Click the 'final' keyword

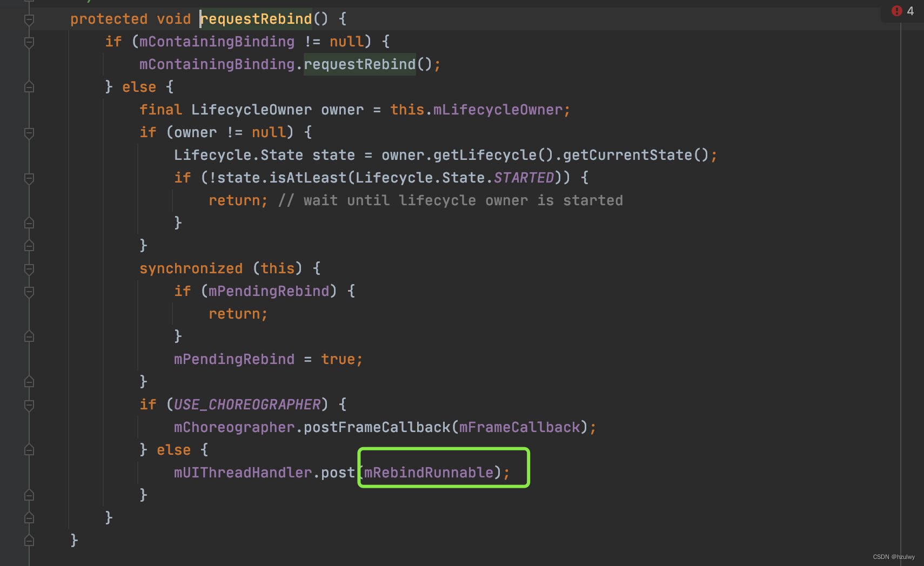[x=160, y=110]
